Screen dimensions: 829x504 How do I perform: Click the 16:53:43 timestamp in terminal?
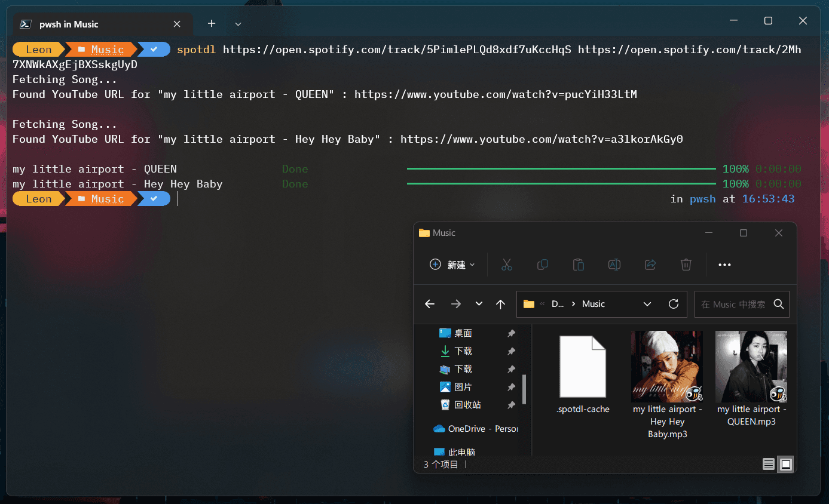(768, 199)
